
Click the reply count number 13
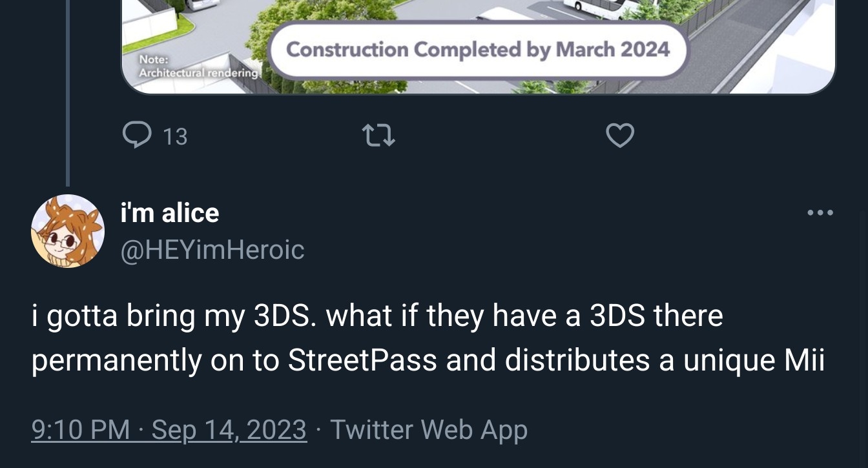pos(175,137)
